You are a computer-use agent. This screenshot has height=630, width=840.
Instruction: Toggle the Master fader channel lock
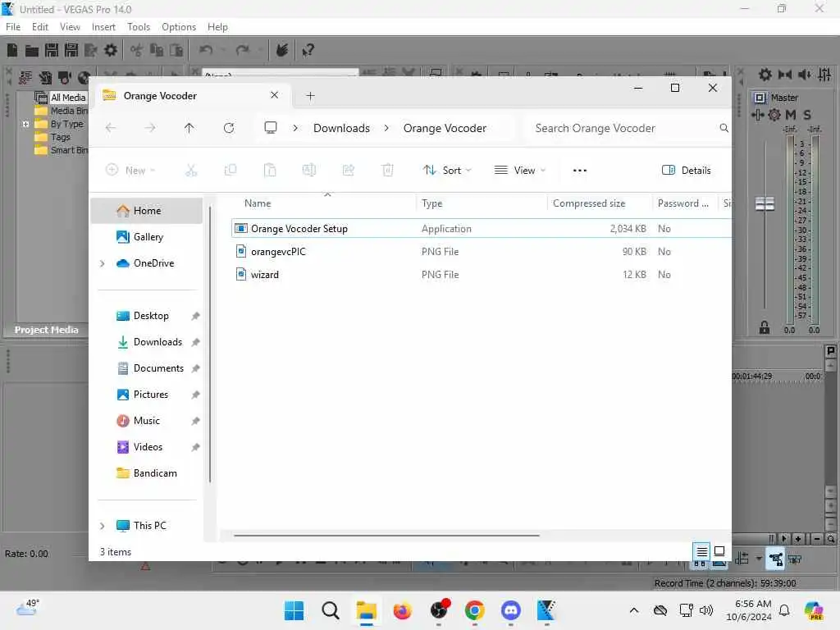[765, 327]
